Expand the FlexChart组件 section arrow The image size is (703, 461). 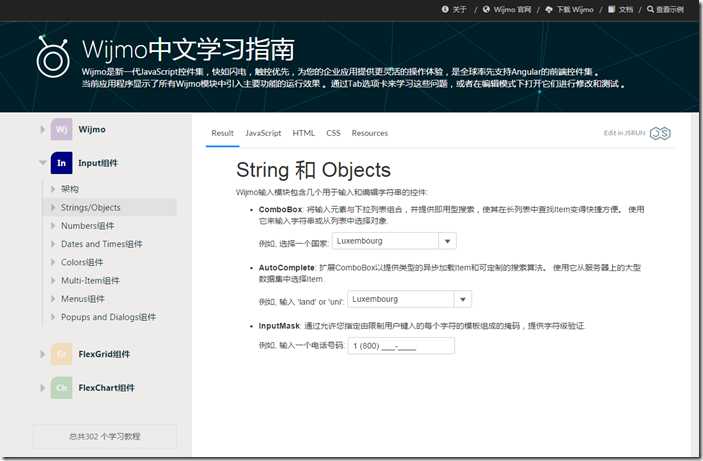click(42, 388)
